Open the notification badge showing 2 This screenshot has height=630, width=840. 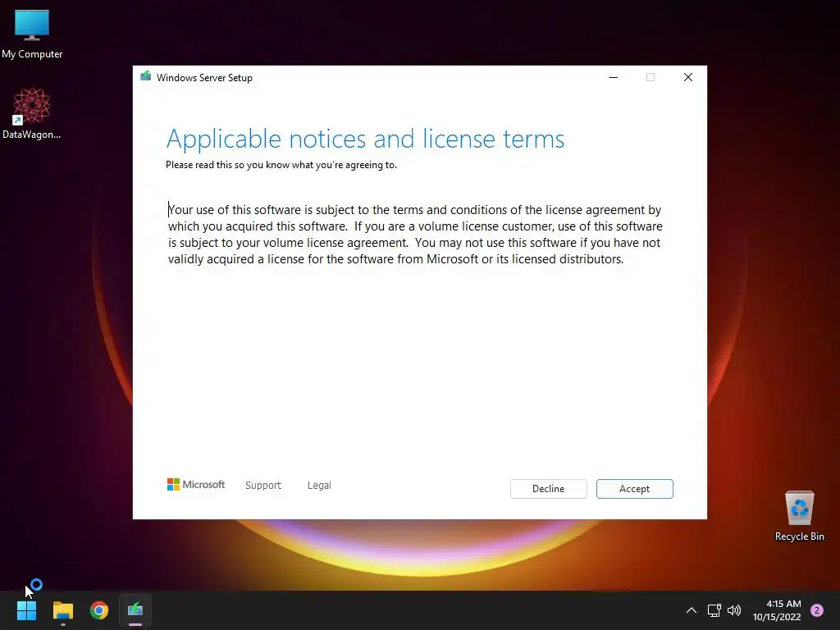[817, 610]
